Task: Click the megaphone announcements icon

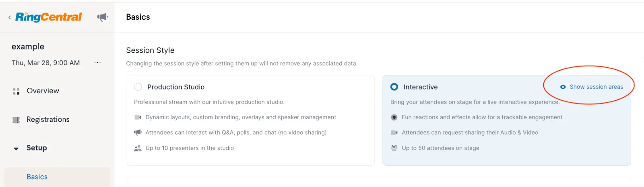Action: click(x=102, y=17)
